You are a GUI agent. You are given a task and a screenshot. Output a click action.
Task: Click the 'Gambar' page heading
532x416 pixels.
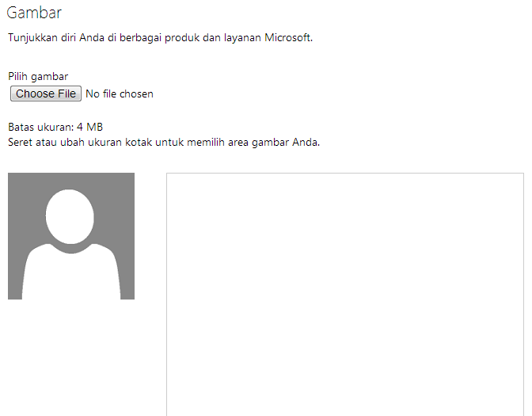(x=34, y=13)
